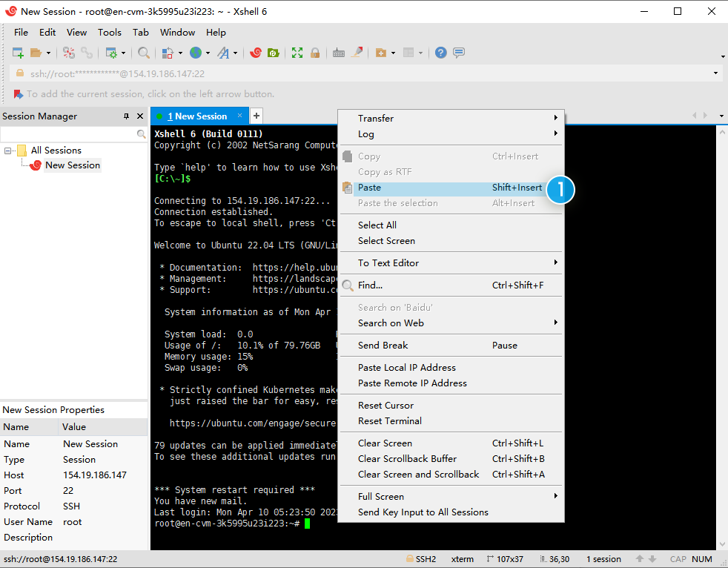The image size is (728, 568).
Task: Choose Send Break in the context menu
Action: click(451, 346)
